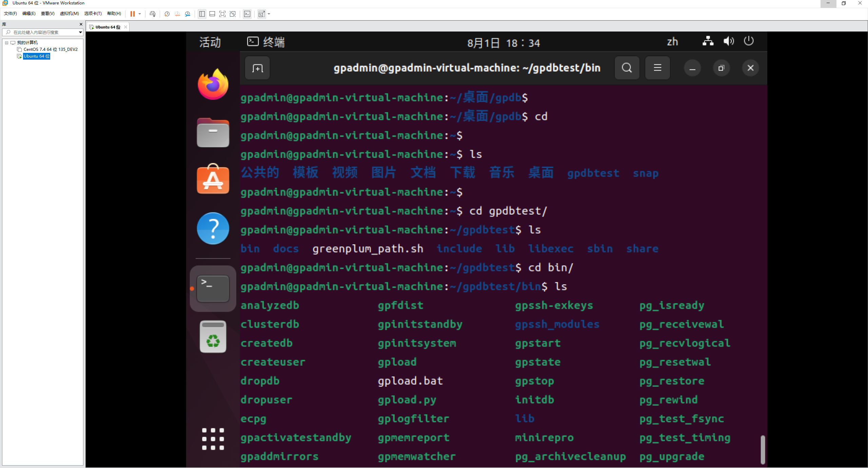Open the power options dropdown beside pause
The width and height of the screenshot is (868, 468).
(140, 14)
